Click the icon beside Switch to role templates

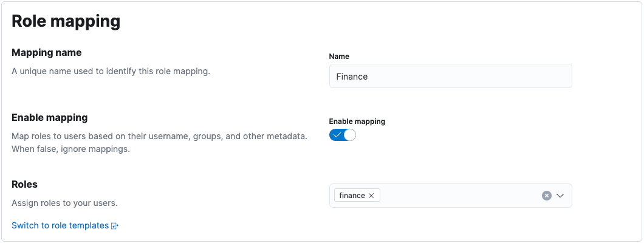[x=114, y=226]
